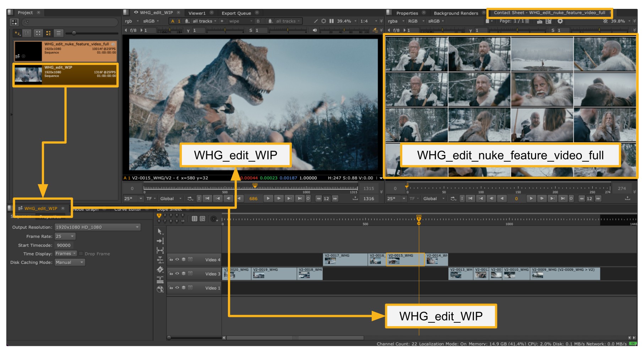Toggle visibility eye of Video 4 track
Image resolution: width=644 pixels, height=355 pixels.
click(x=177, y=259)
